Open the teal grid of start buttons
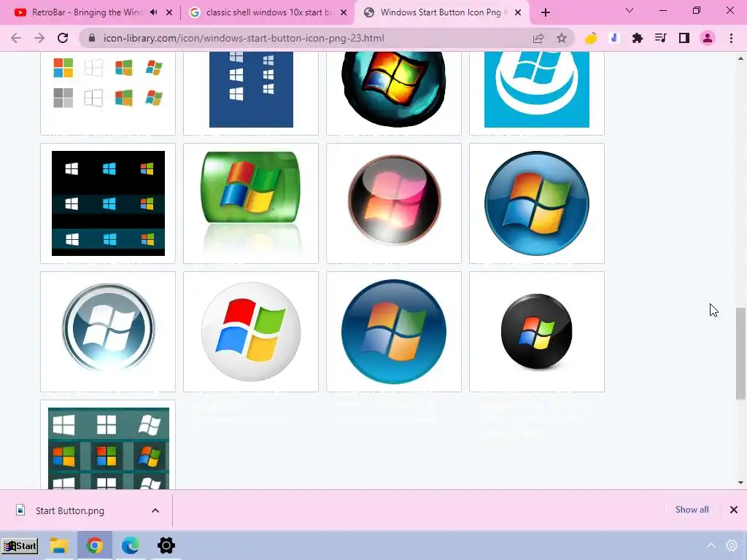Screen dimensions: 747x560 pyautogui.click(x=108, y=448)
